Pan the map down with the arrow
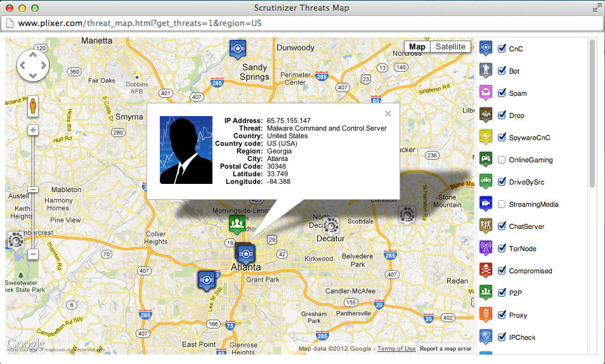Screen dimensions: 605x364 [x=33, y=75]
